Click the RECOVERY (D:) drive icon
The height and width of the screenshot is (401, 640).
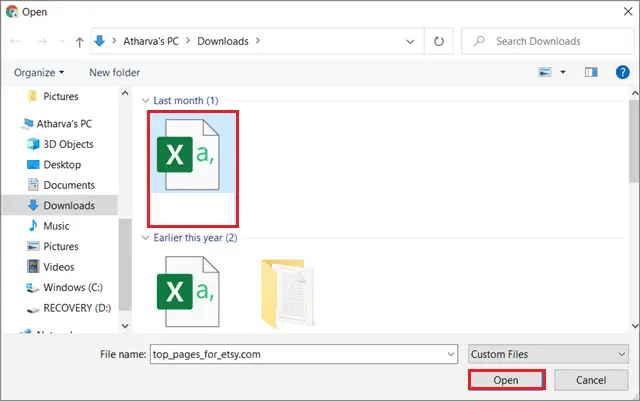pyautogui.click(x=33, y=310)
